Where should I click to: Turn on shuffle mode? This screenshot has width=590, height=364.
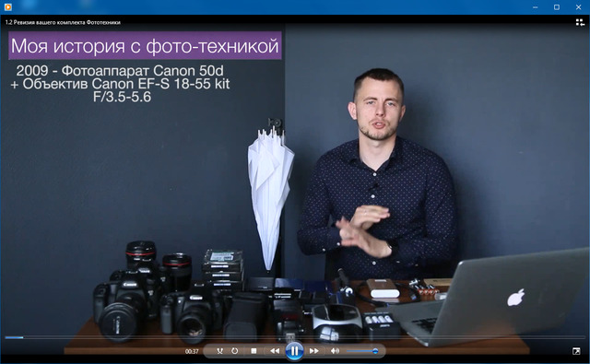pyautogui.click(x=219, y=351)
